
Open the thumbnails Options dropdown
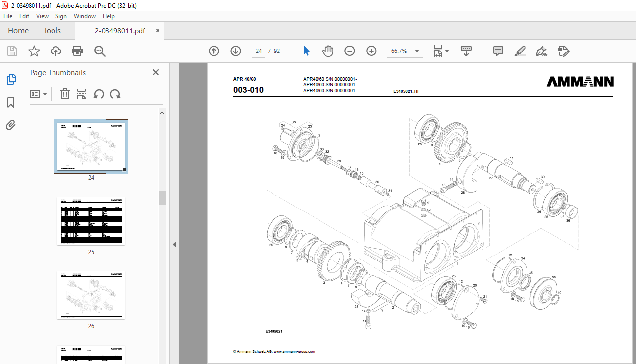point(39,94)
